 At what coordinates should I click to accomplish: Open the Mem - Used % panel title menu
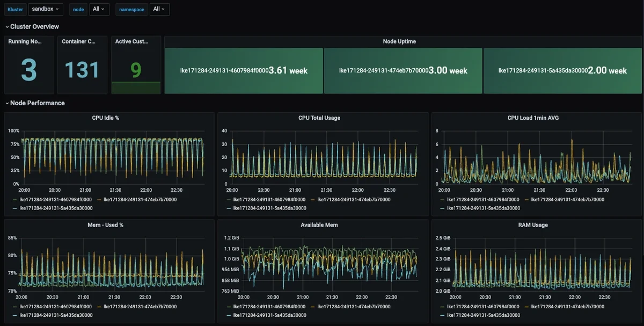point(106,224)
